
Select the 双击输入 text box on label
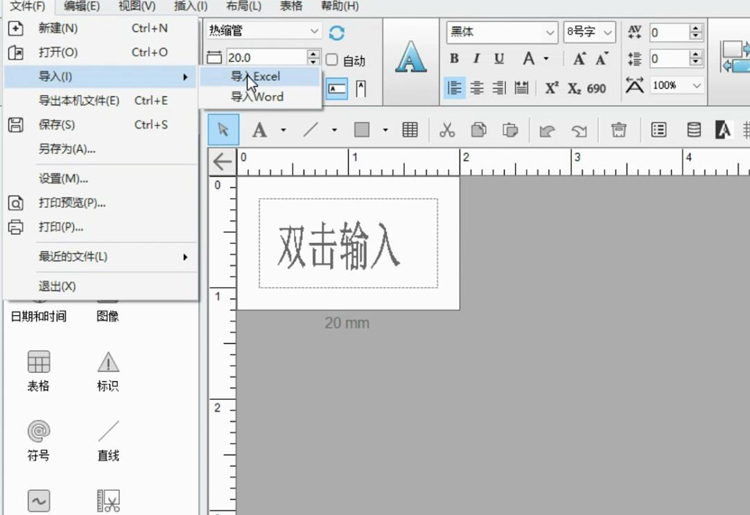pyautogui.click(x=348, y=243)
